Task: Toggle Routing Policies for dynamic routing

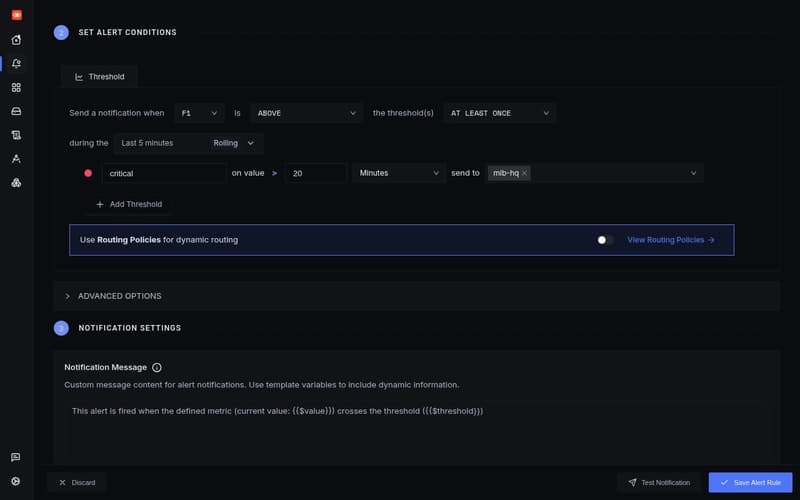Action: (x=605, y=240)
